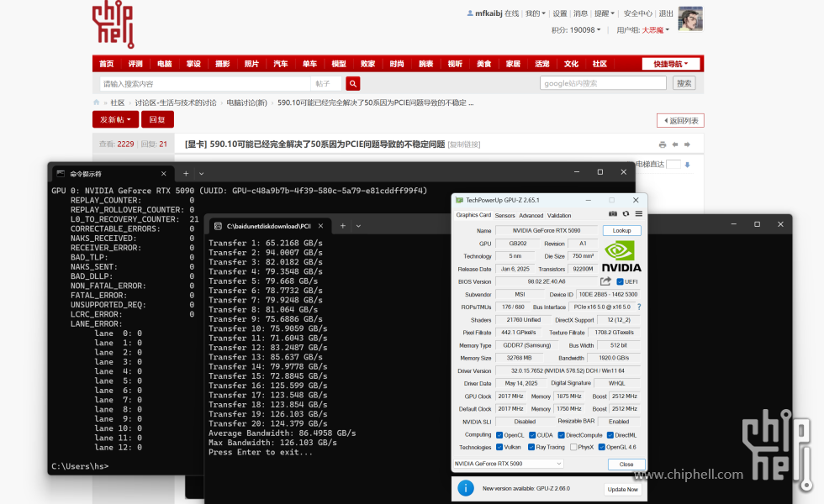Select the Graphics Card tab in GPU-Z

point(473,215)
